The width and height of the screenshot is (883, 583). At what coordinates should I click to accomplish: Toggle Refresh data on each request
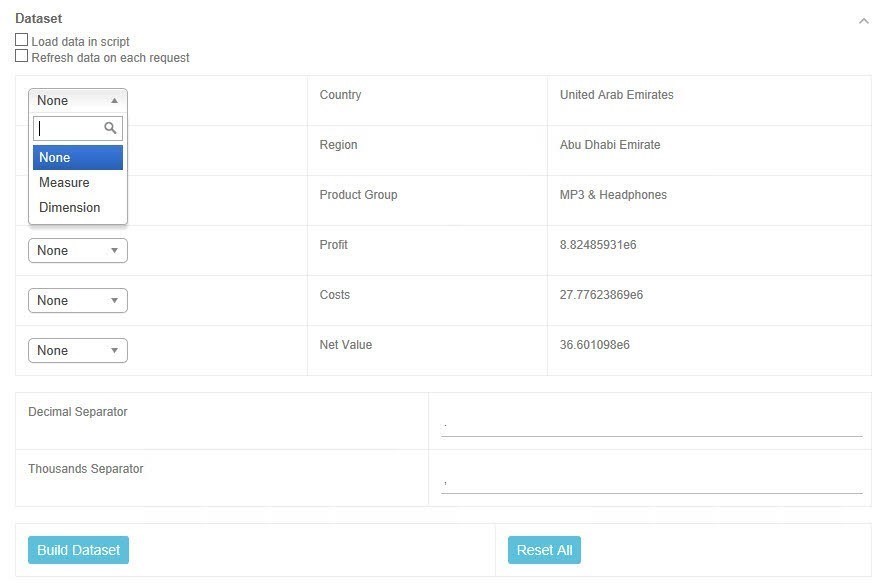pyautogui.click(x=22, y=57)
